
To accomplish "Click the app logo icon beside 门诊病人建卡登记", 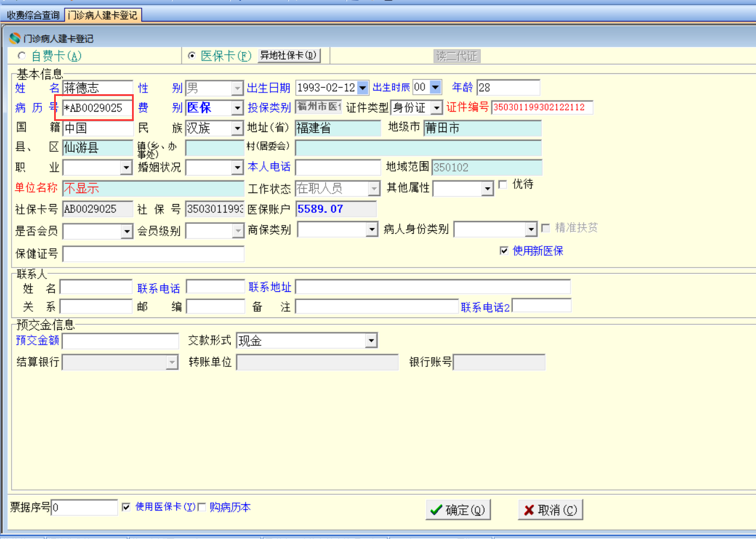I will coord(15,38).
